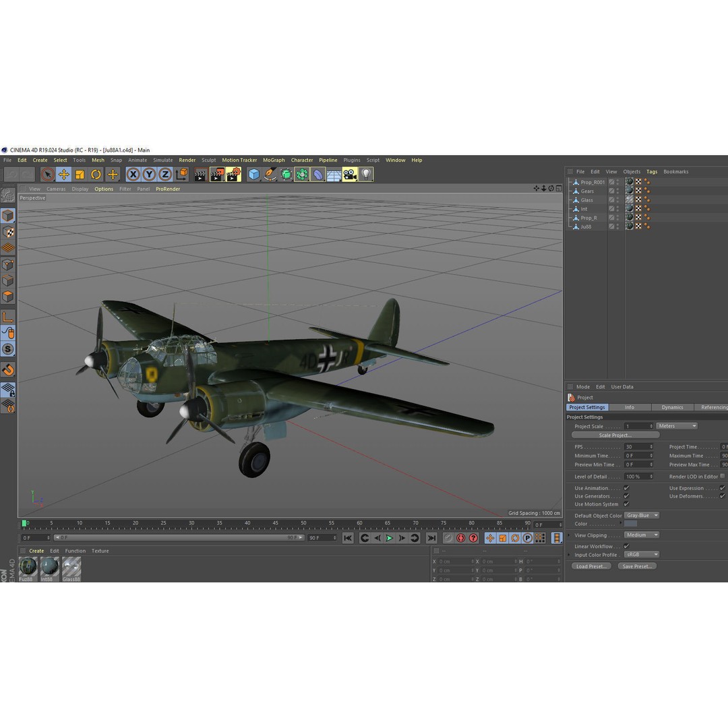Open the MoGraph menu
Viewport: 728px width, 728px height.
pyautogui.click(x=274, y=160)
